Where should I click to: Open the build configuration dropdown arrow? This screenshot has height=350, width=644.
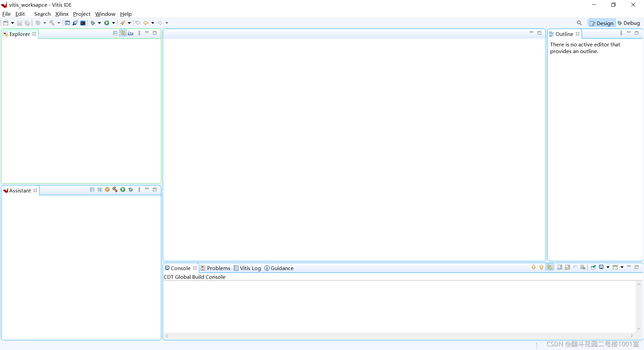coord(45,23)
